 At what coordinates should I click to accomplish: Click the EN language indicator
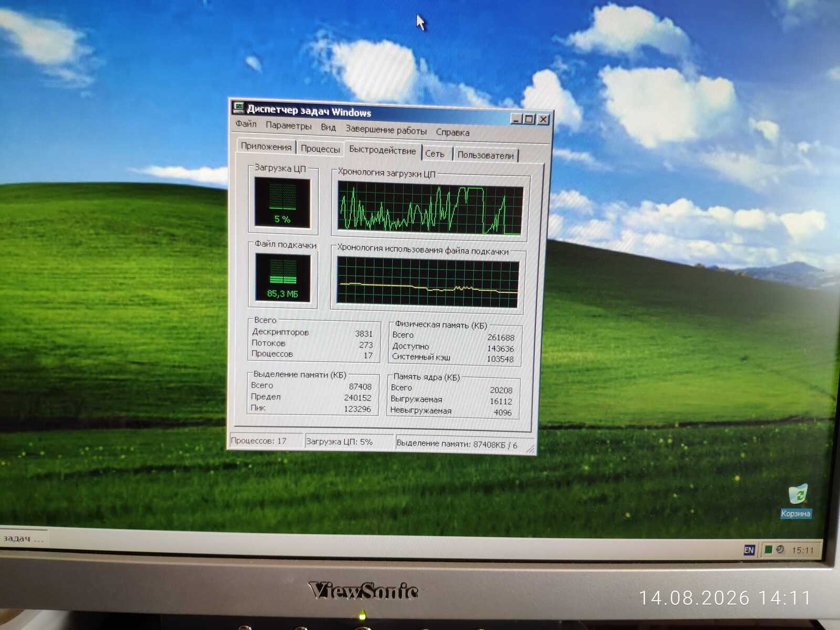749,550
